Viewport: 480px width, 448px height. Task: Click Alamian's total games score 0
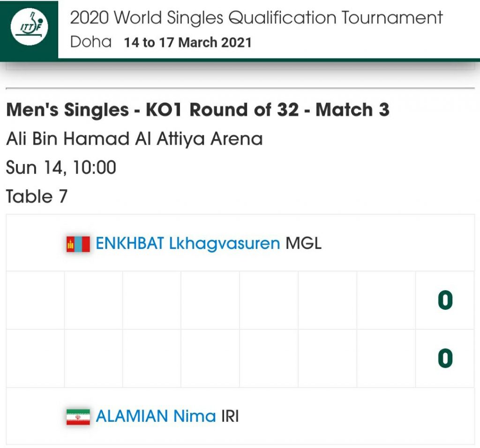[445, 358]
